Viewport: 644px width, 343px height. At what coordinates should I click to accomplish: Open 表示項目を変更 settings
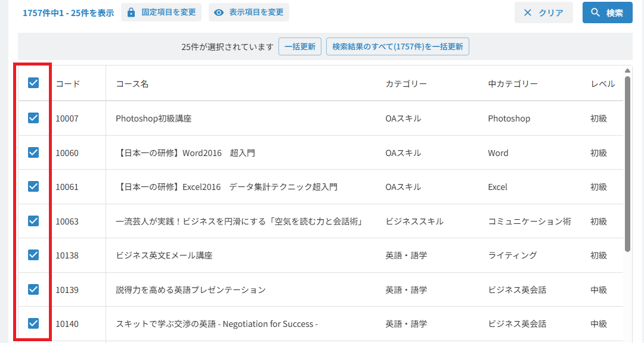tap(249, 13)
